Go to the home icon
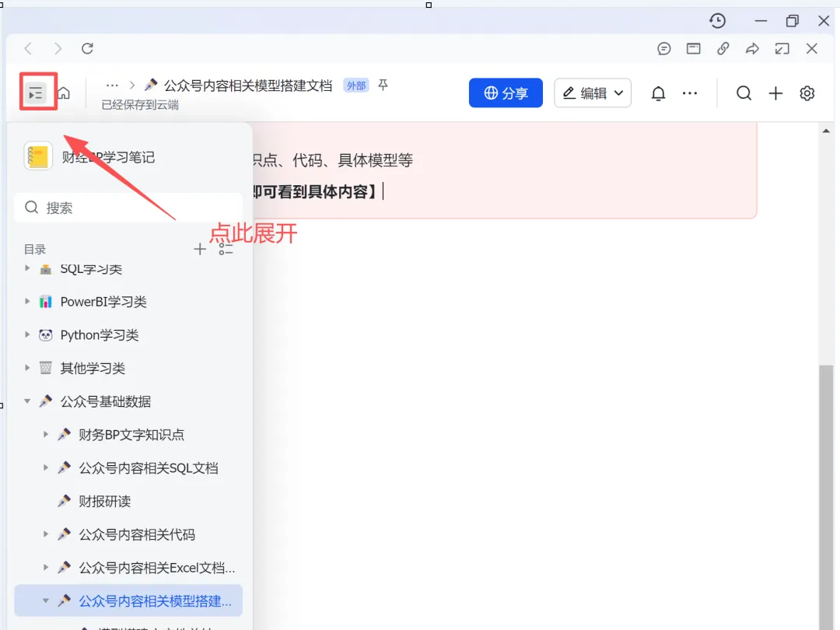Image resolution: width=840 pixels, height=630 pixels. click(x=64, y=93)
